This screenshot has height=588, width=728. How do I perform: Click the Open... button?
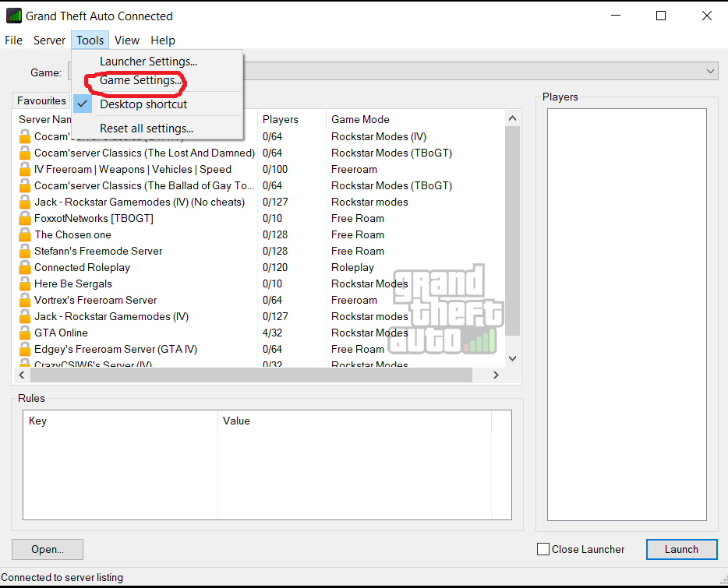48,550
